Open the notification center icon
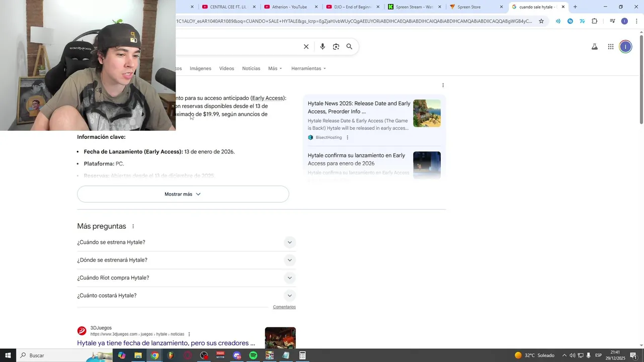 (633, 355)
